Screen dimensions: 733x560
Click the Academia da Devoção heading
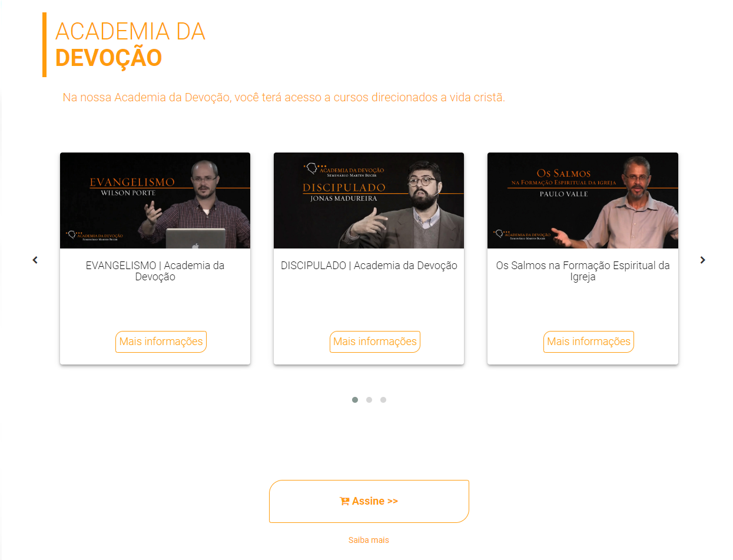click(x=130, y=45)
